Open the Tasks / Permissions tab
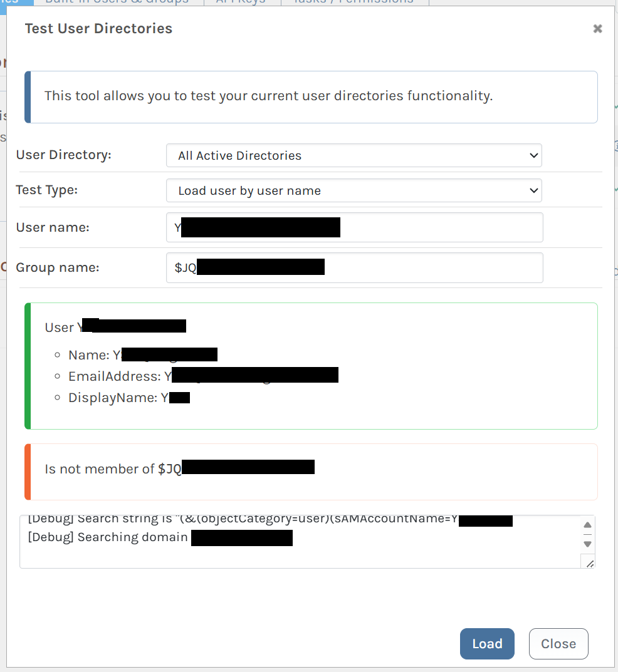The height and width of the screenshot is (672, 618). (355, 2)
